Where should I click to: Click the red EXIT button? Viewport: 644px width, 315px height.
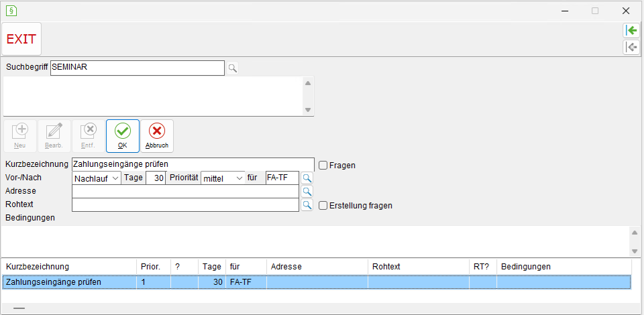[21, 39]
